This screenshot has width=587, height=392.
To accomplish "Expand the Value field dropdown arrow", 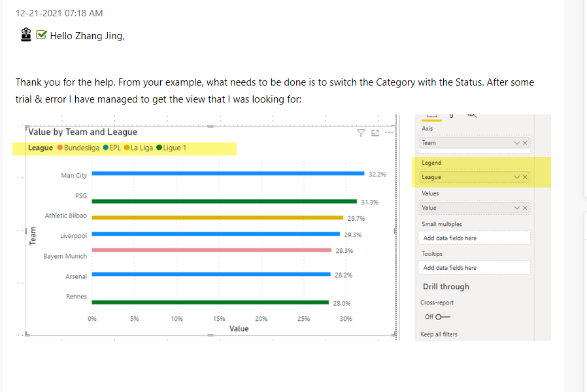I will coord(516,208).
